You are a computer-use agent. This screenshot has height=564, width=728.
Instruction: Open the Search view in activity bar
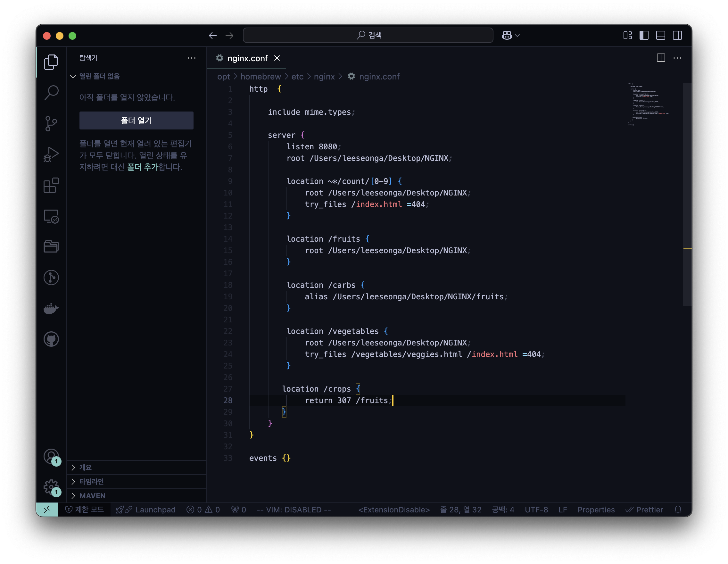pyautogui.click(x=51, y=93)
